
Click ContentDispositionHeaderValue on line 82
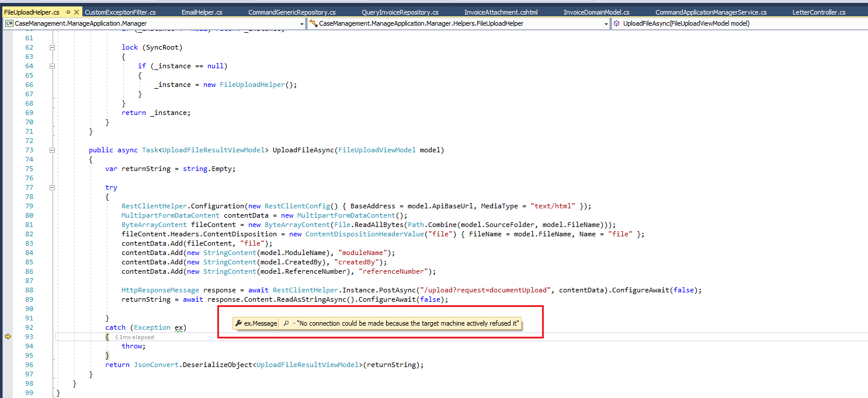pos(366,234)
